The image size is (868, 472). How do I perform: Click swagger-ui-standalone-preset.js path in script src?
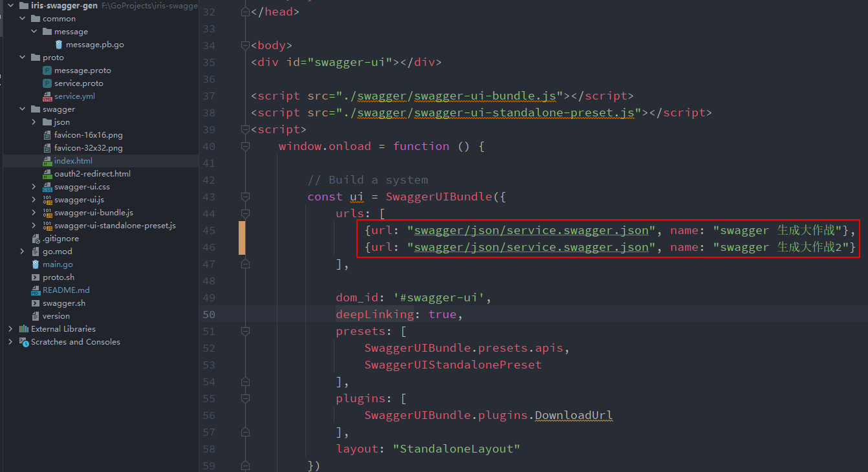(x=524, y=113)
